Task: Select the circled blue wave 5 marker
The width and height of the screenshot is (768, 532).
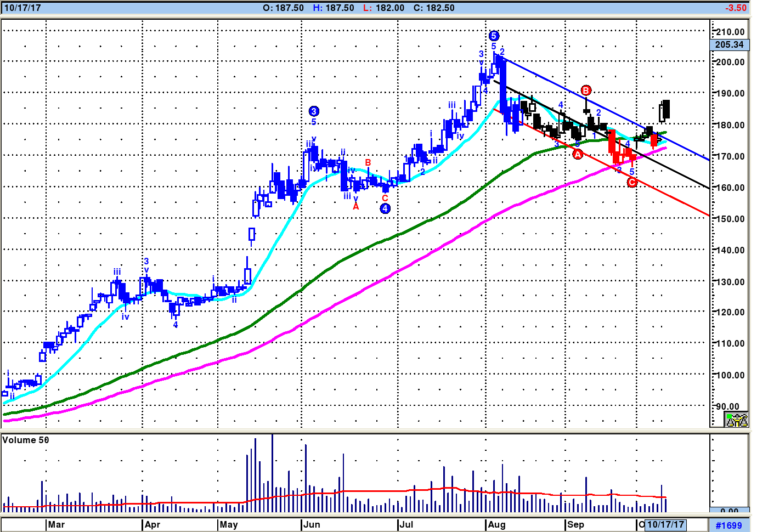Action: [x=494, y=36]
